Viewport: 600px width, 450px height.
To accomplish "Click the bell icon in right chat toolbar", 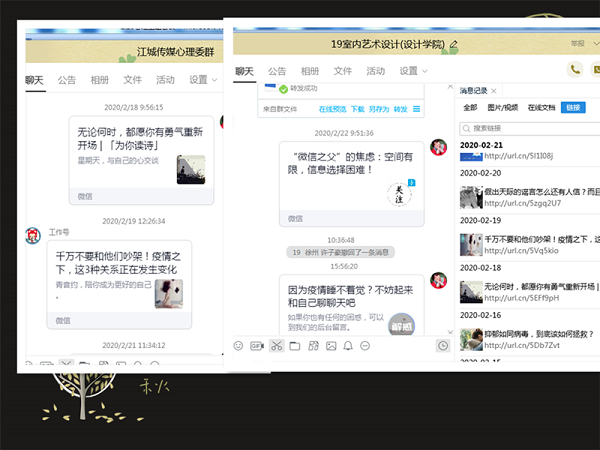I will [x=348, y=346].
